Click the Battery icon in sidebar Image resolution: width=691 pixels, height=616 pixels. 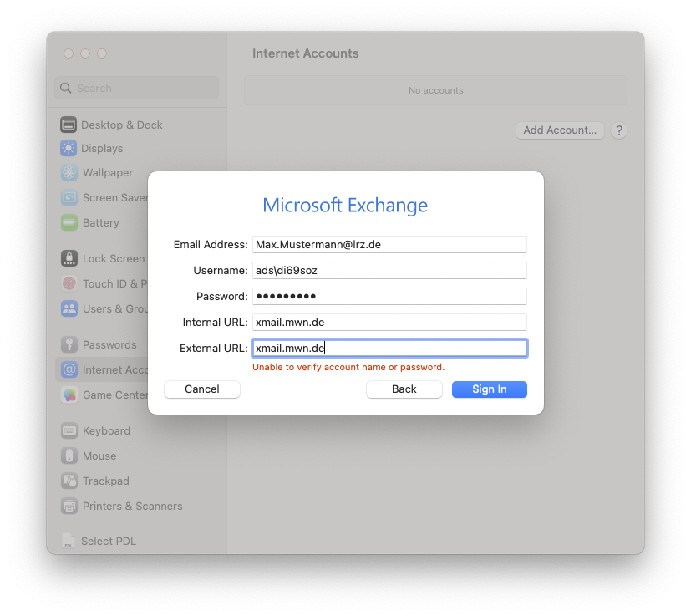pyautogui.click(x=69, y=222)
